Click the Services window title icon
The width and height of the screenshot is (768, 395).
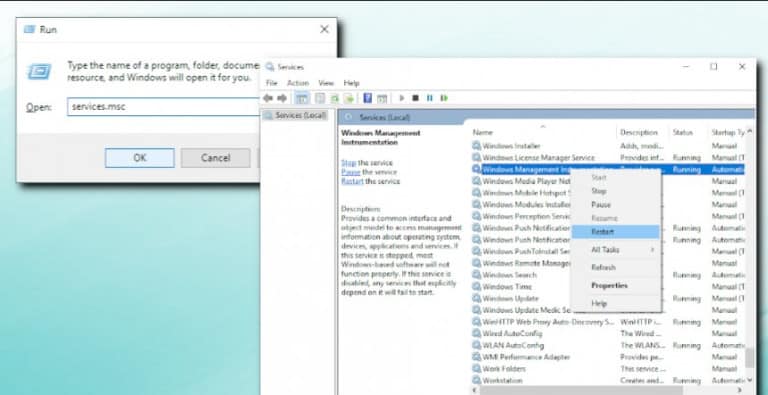click(x=270, y=67)
